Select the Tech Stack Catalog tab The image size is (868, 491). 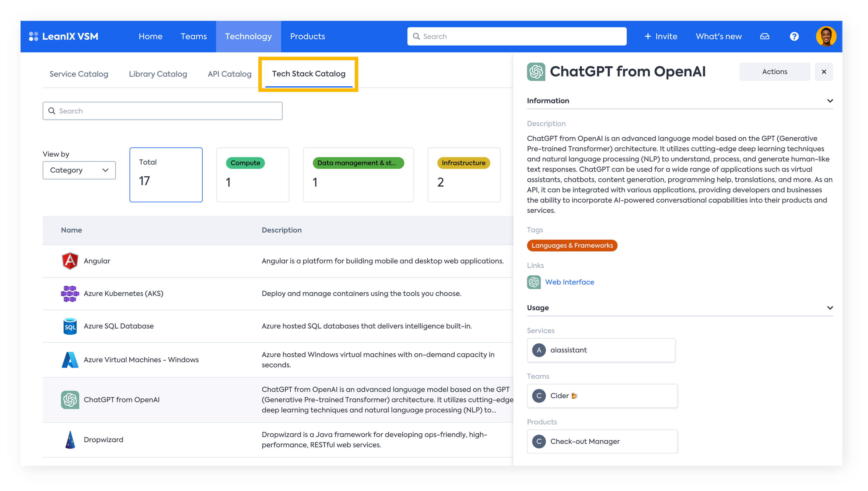[309, 74]
